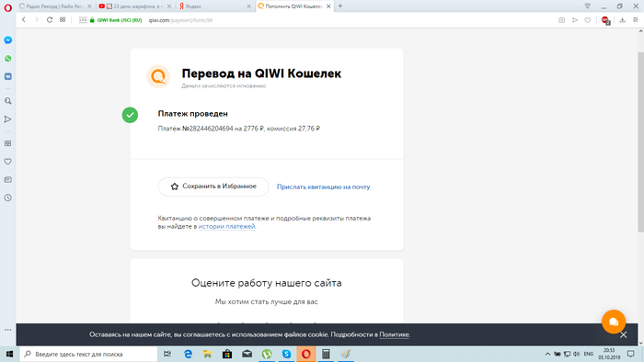Expand hidden system tray icons
This screenshot has height=362, width=644.
tap(547, 354)
